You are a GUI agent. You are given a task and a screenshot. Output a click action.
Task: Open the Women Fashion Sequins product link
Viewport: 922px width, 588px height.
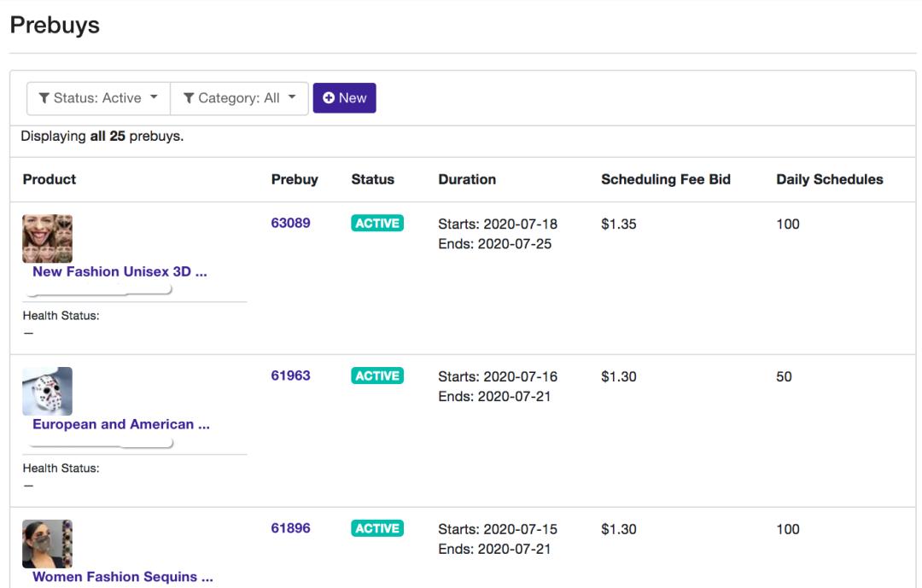point(122,578)
